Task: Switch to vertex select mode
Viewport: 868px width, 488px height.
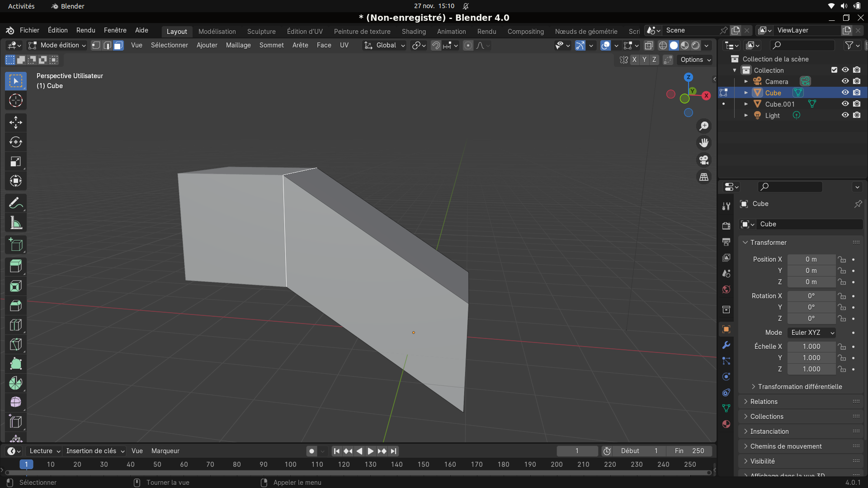Action: point(96,45)
